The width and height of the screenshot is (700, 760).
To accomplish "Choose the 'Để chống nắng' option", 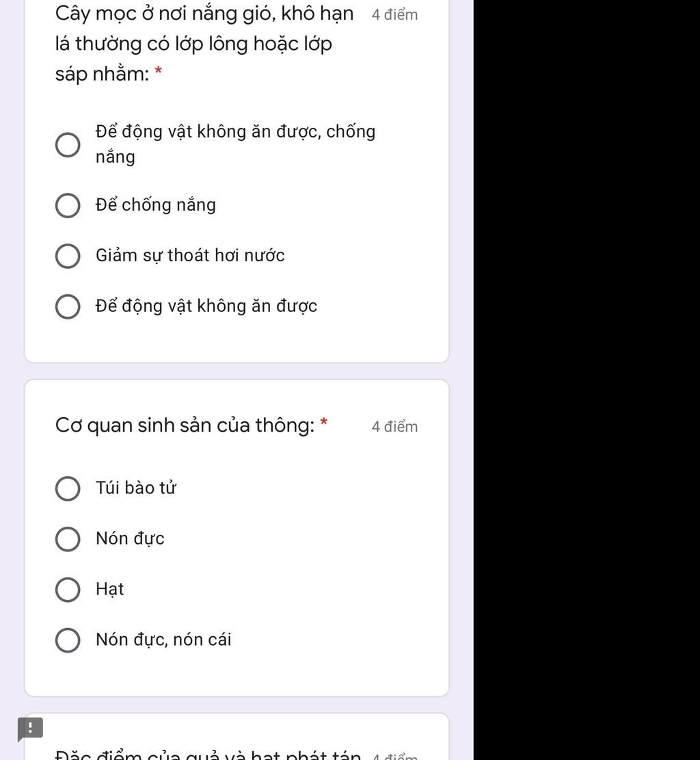I will click(x=67, y=205).
